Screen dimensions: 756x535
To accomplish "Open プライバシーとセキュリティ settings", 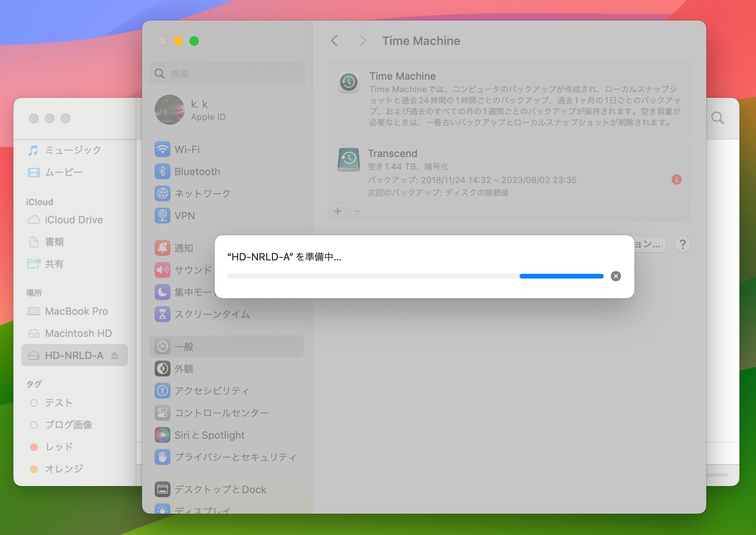I will click(227, 457).
